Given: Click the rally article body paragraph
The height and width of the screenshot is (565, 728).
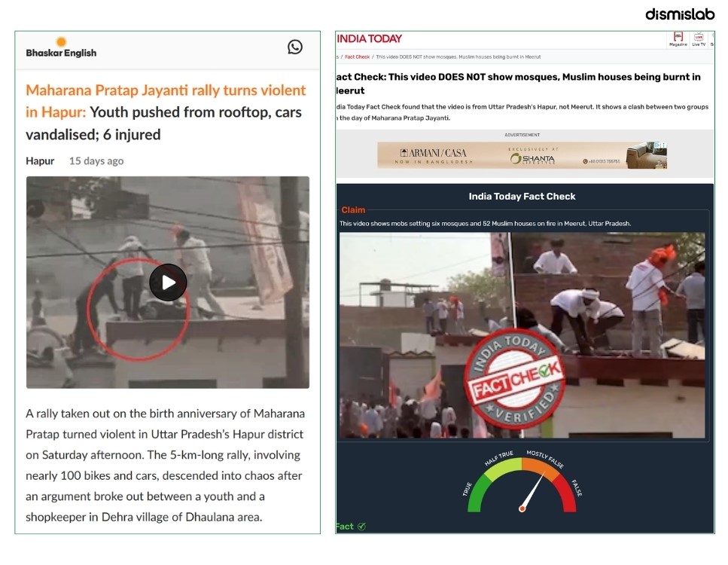Looking at the screenshot, I should click(166, 465).
